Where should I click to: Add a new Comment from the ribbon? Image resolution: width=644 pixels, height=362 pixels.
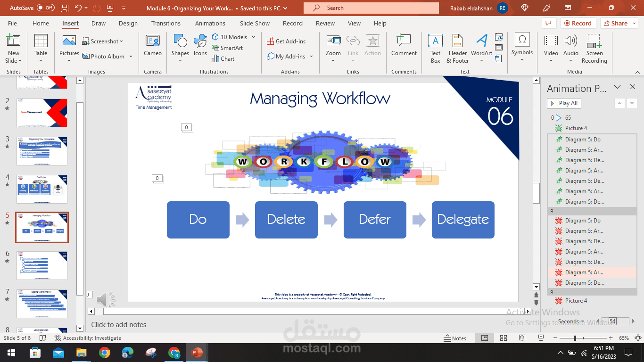click(404, 46)
